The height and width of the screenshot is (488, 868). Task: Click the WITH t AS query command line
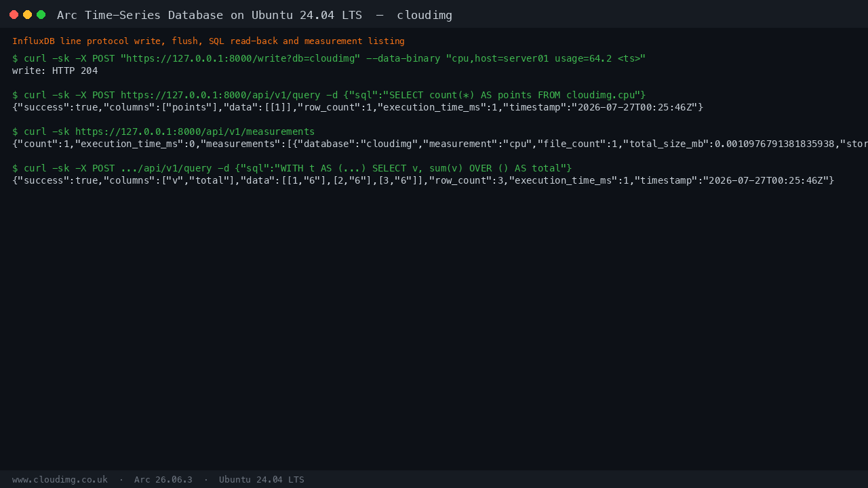(292, 168)
